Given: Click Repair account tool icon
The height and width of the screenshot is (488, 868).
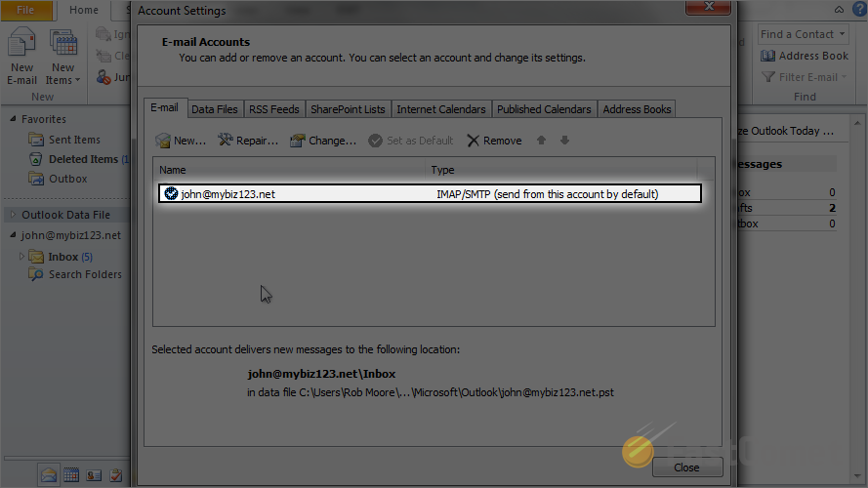Looking at the screenshot, I should (x=225, y=140).
